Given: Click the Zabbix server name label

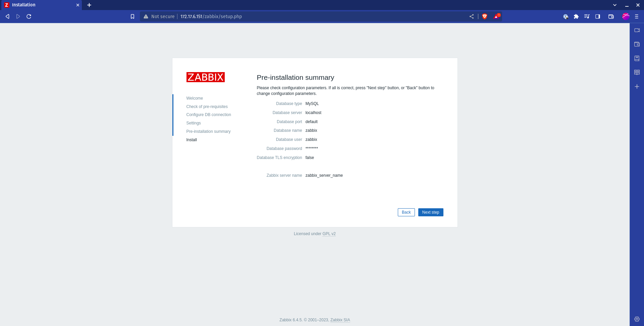Looking at the screenshot, I should tap(284, 175).
